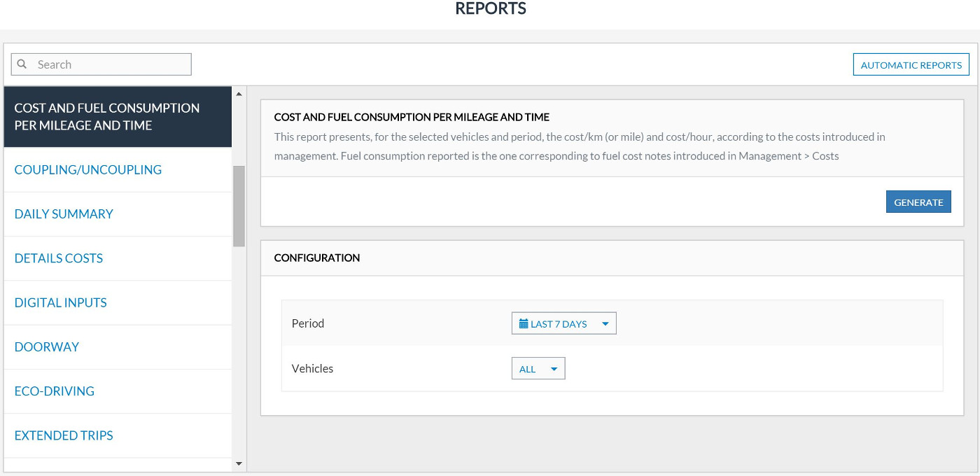Expand the Vehicles ALL dropdown
Screen dimensions: 980x476
tap(538, 369)
